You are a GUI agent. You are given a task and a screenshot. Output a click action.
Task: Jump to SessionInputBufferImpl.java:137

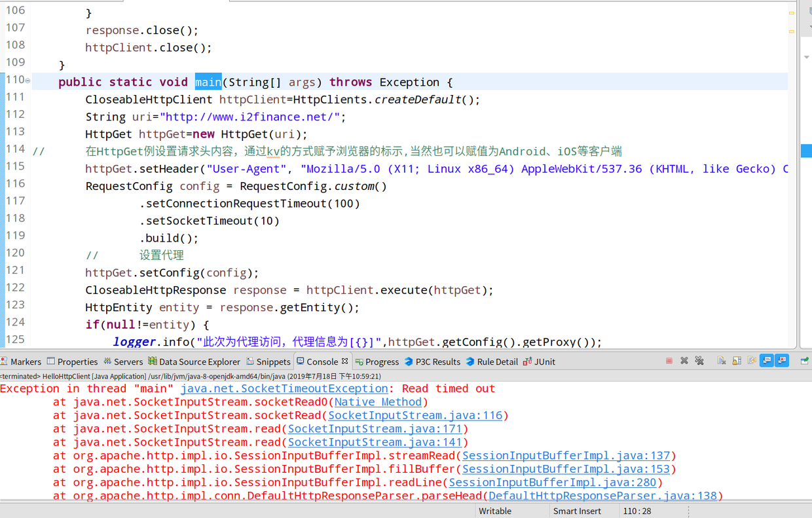tap(566, 456)
